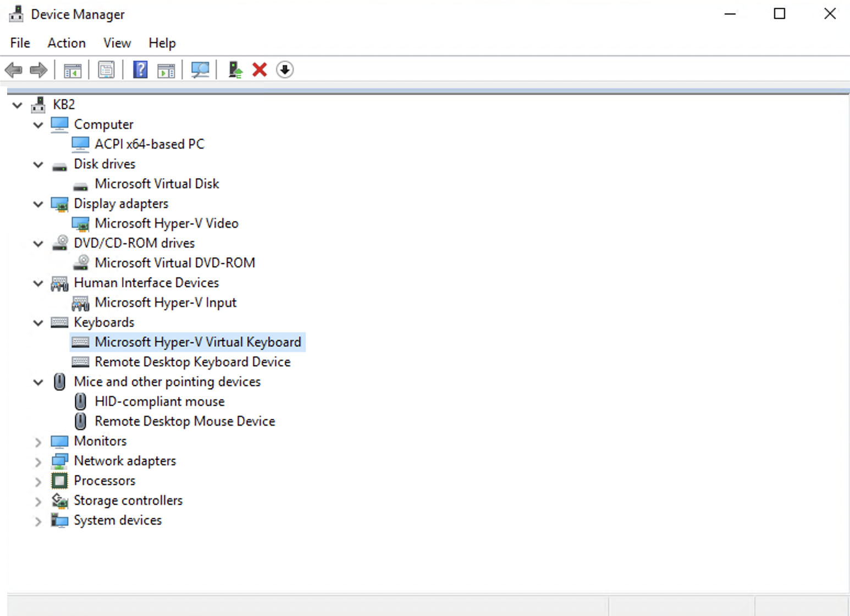This screenshot has height=616, width=850.
Task: Open the Action menu
Action: 66,43
